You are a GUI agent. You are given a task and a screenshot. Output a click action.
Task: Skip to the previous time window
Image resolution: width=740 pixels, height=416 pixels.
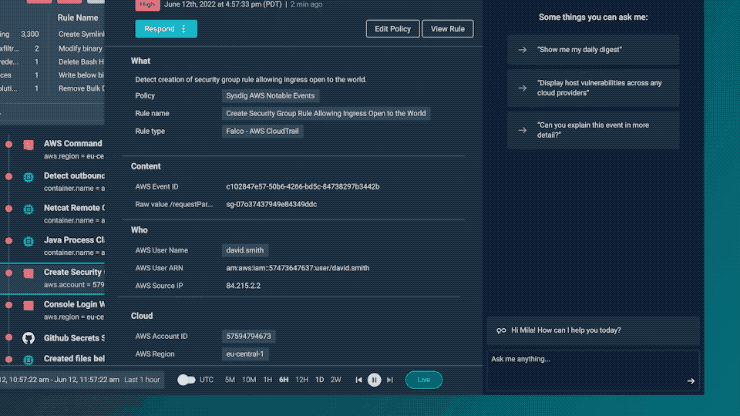pos(359,380)
